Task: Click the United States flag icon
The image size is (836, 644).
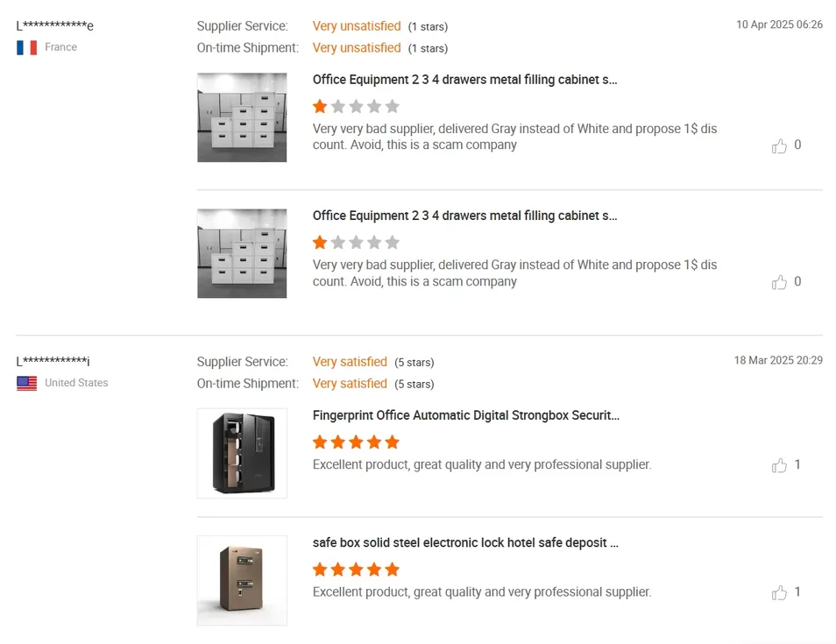Action: coord(26,383)
